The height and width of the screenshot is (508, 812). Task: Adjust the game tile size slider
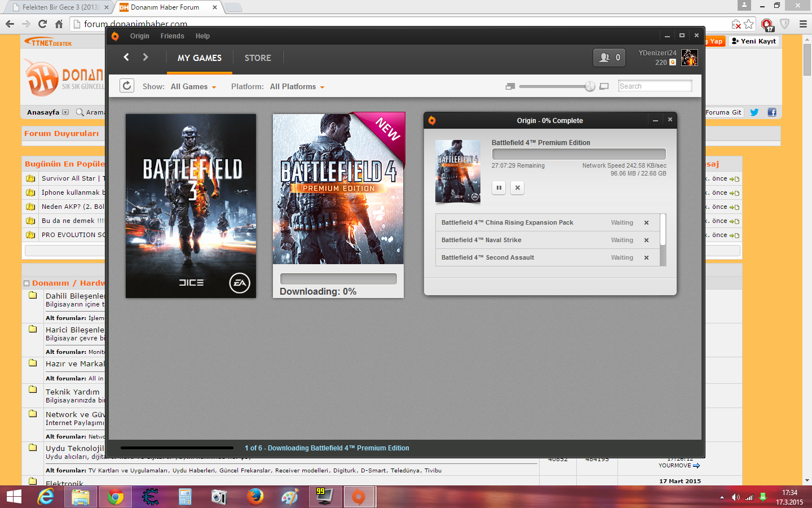[590, 86]
